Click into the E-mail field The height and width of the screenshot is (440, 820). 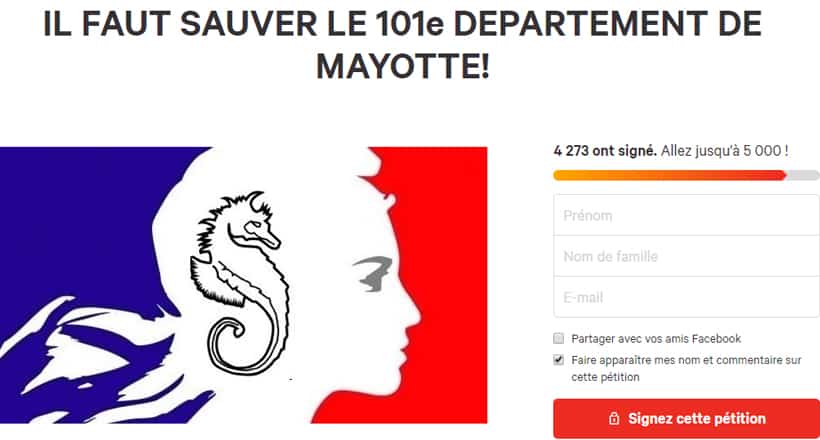686,297
